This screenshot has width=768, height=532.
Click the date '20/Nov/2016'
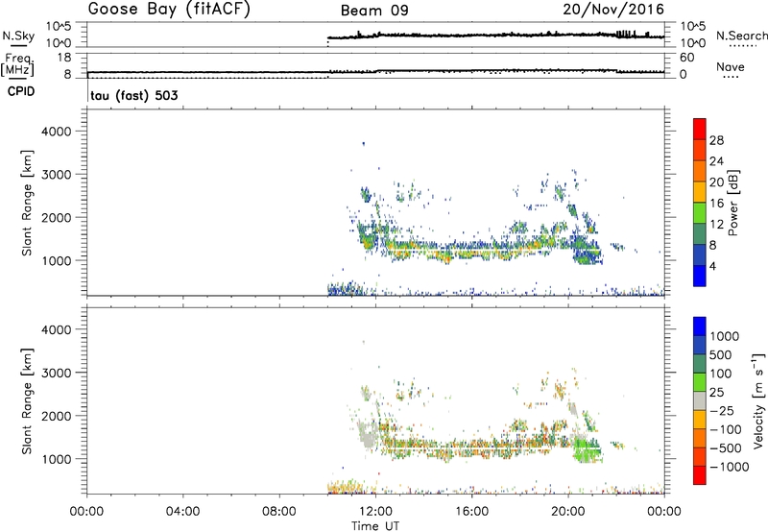613,10
